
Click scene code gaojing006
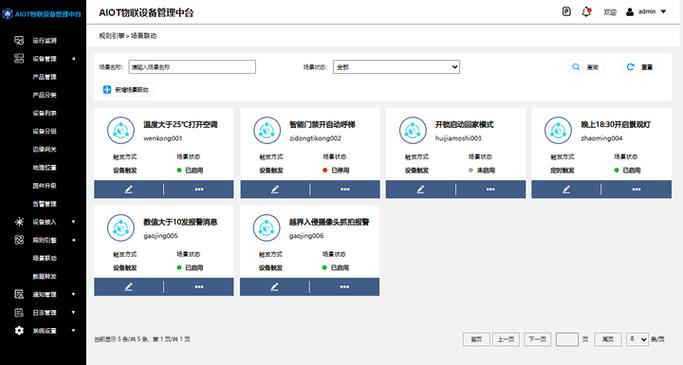(306, 236)
